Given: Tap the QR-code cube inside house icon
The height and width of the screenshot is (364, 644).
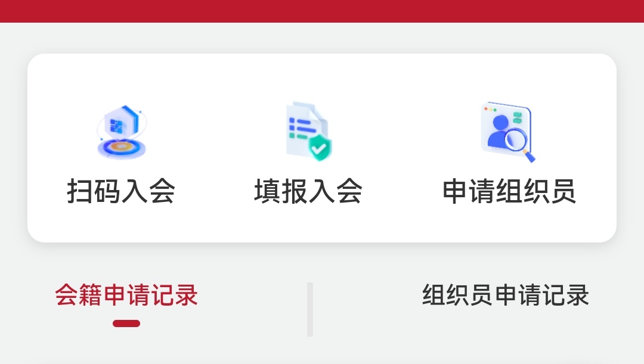Looking at the screenshot, I should (x=116, y=126).
